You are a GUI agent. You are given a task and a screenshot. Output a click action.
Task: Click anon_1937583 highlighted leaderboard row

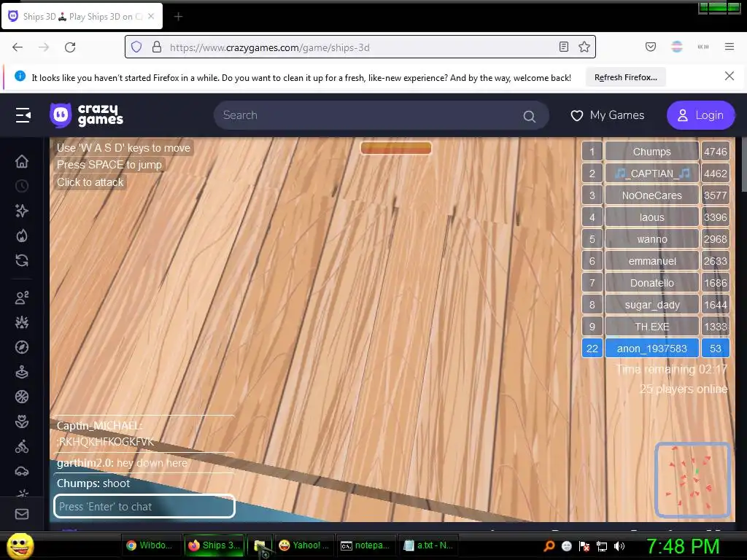click(656, 349)
